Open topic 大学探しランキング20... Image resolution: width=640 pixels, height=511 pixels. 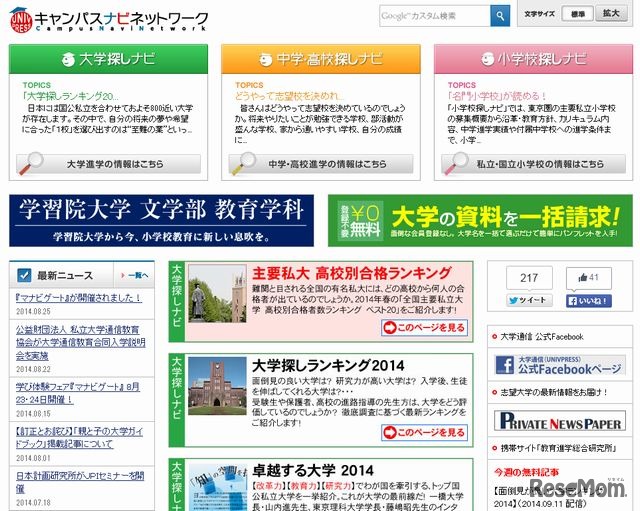pyautogui.click(x=71, y=96)
